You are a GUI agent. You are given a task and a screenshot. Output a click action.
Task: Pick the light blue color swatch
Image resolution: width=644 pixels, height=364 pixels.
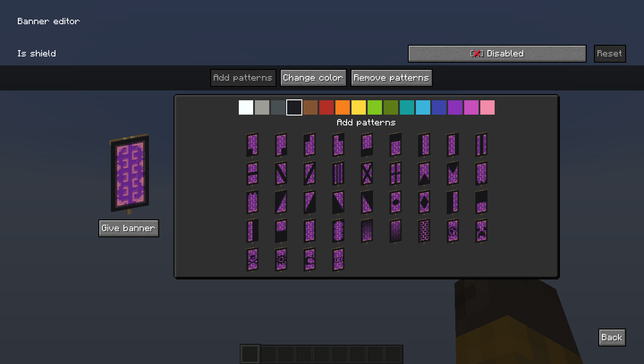423,107
